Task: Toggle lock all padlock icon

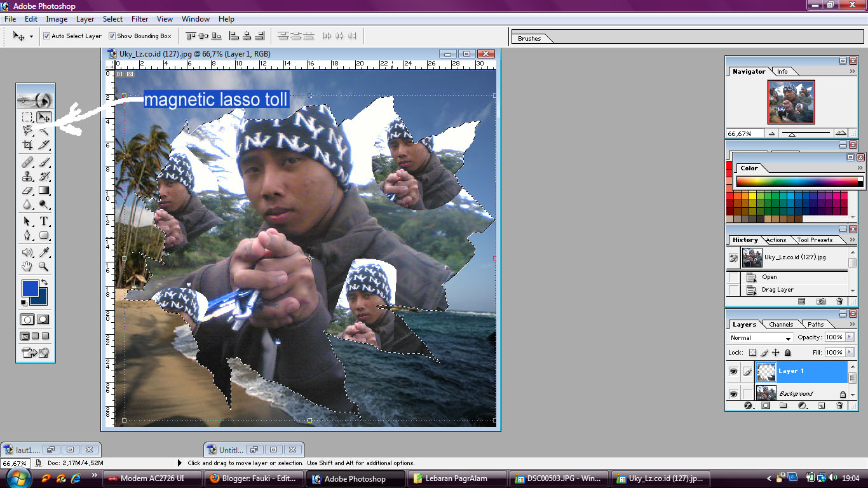Action: [x=788, y=353]
